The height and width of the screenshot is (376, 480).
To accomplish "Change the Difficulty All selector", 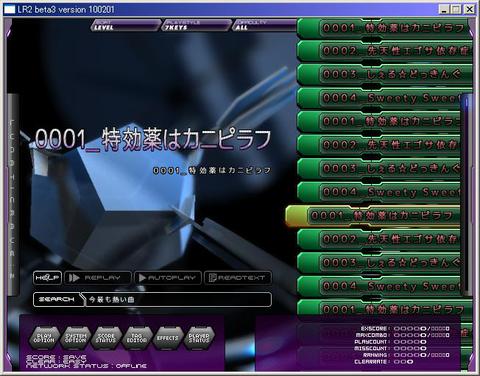I will tap(265, 25).
